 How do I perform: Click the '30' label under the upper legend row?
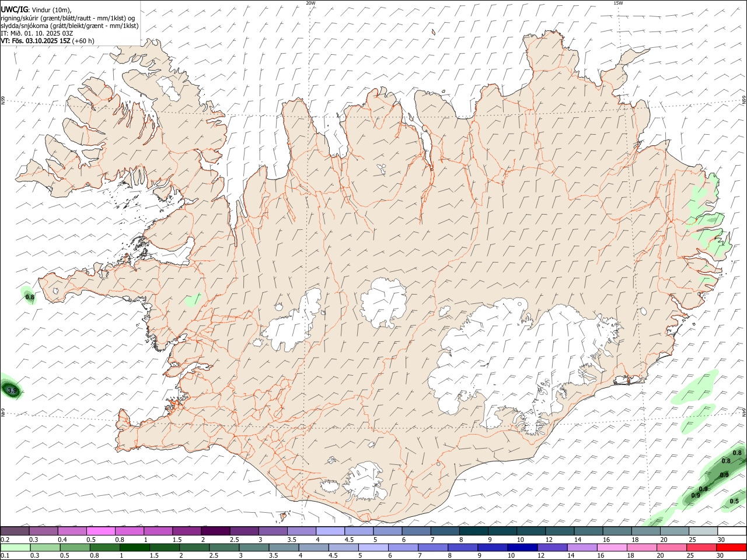721,540
